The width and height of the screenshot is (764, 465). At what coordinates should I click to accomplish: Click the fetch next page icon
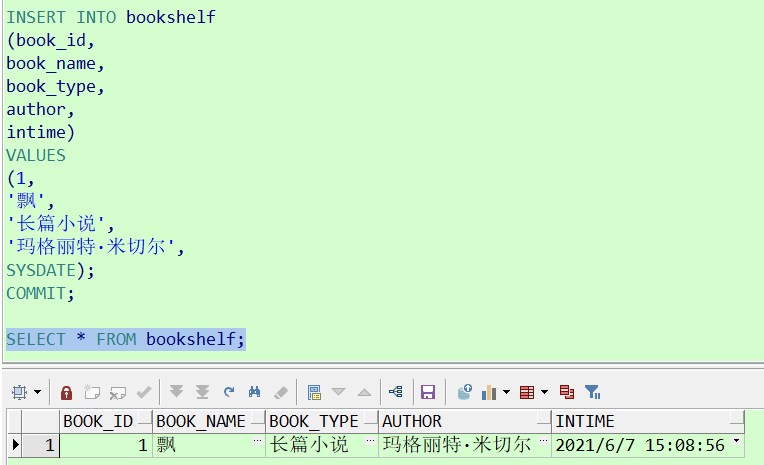176,392
